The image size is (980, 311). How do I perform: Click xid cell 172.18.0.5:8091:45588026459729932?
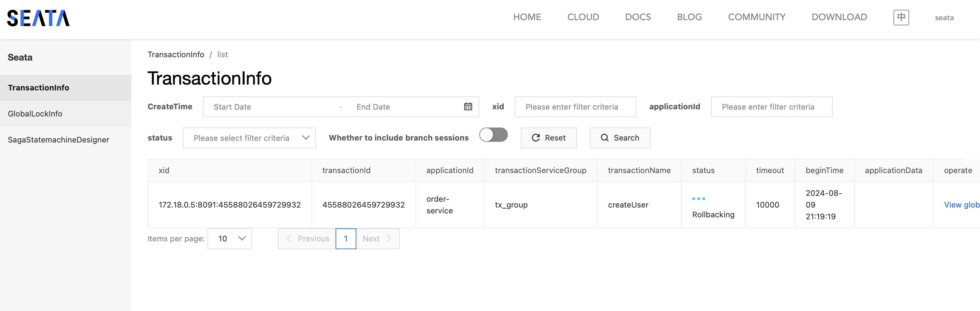(x=230, y=205)
